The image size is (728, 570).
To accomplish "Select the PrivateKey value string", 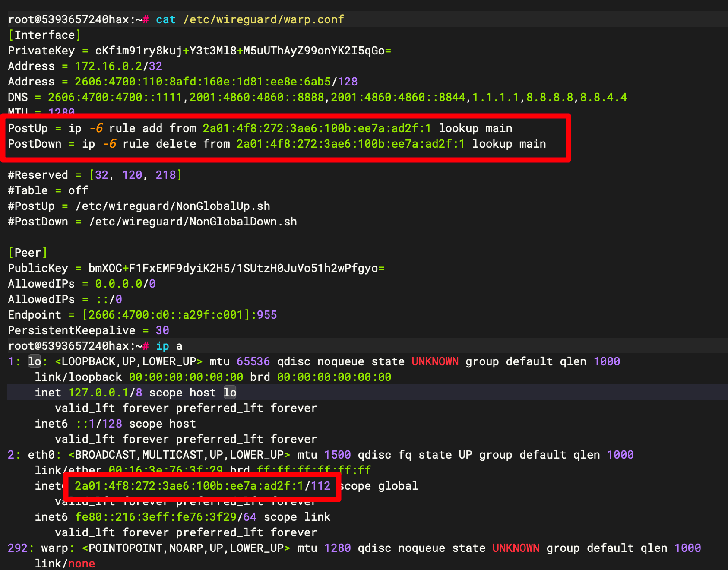I will (x=243, y=51).
